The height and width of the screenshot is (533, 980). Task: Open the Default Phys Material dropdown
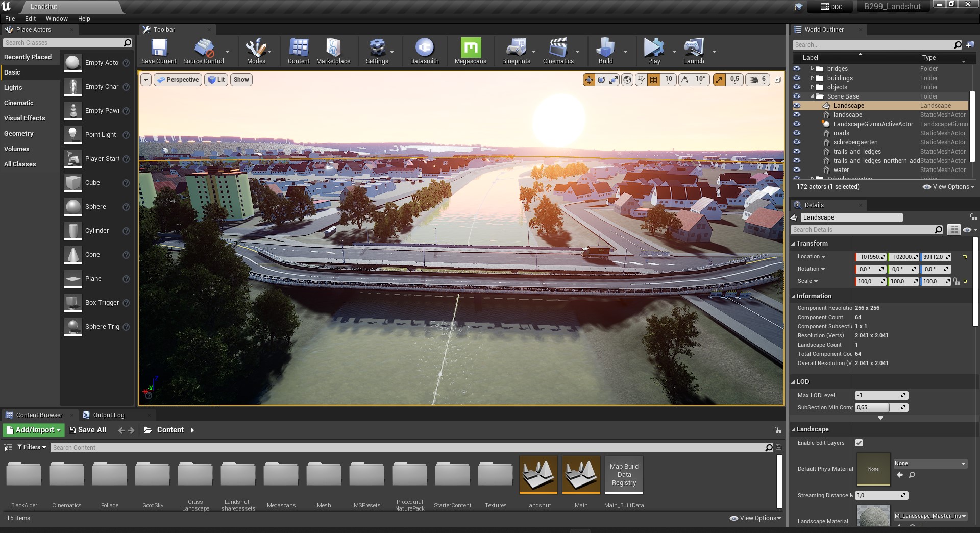click(929, 464)
